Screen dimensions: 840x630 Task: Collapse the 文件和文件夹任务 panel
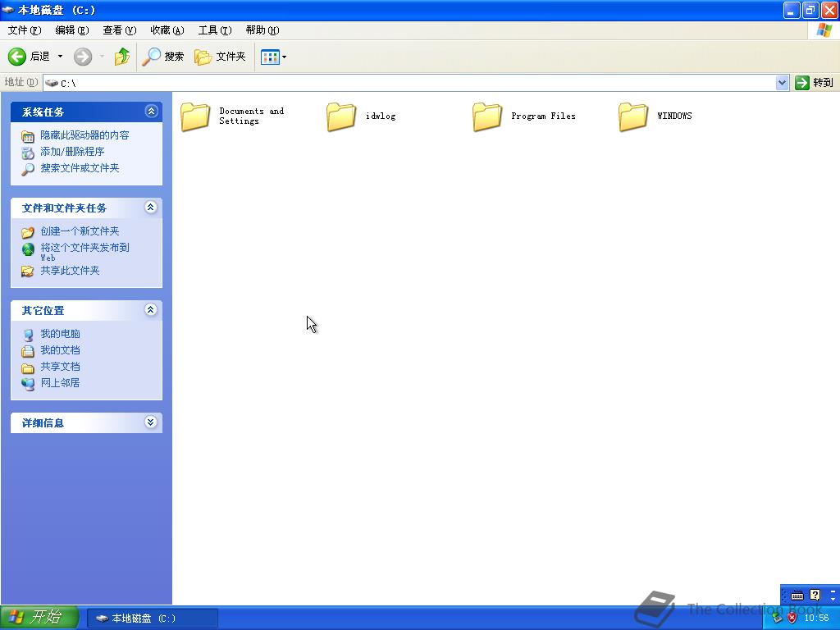pos(151,208)
